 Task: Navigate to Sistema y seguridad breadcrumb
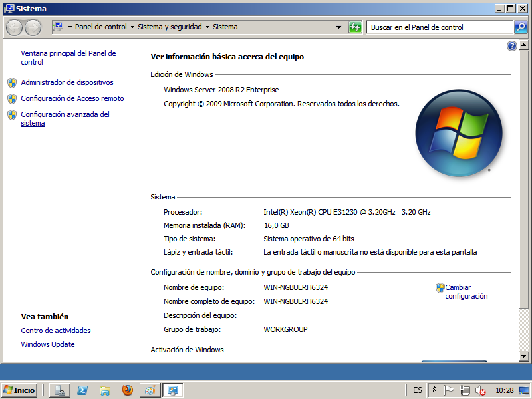click(x=170, y=27)
